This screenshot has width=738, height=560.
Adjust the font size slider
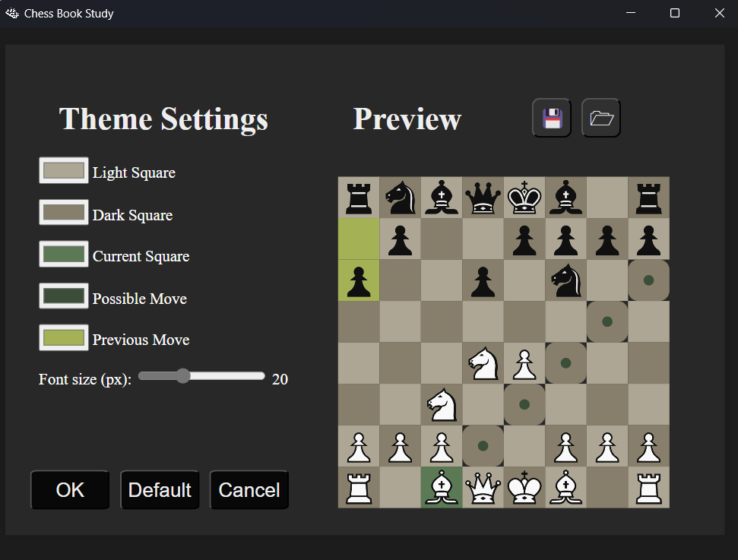pyautogui.click(x=183, y=375)
